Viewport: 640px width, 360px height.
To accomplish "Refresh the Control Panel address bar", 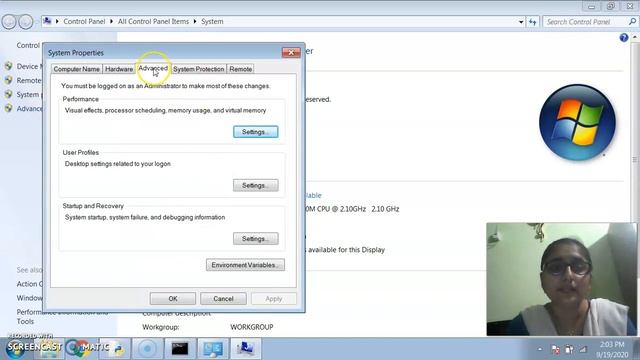I will click(533, 22).
